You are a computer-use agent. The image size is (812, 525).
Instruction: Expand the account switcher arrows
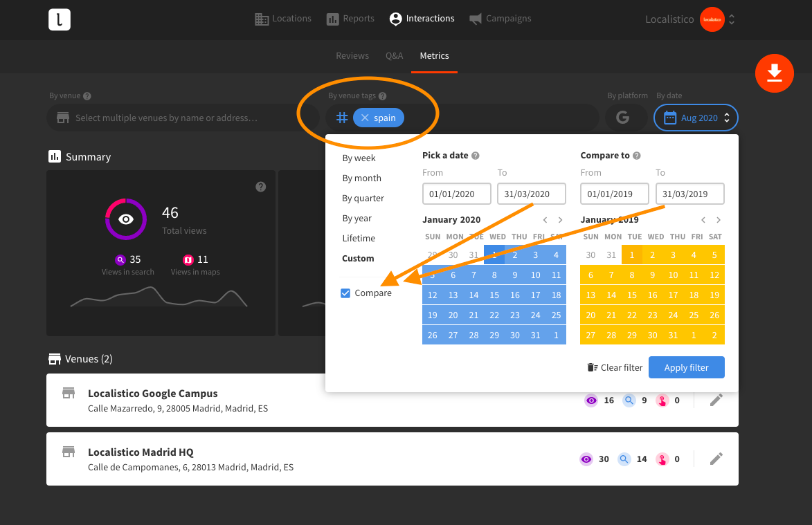pos(731,19)
